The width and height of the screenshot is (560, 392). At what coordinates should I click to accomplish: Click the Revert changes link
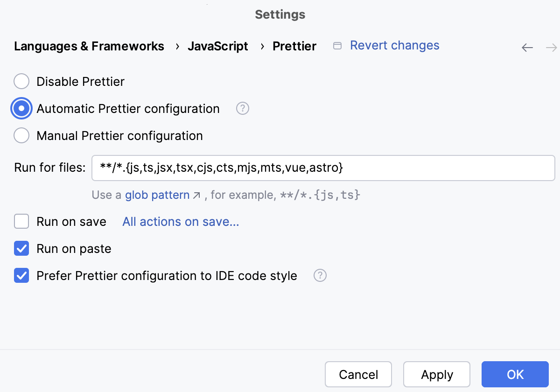click(x=395, y=45)
